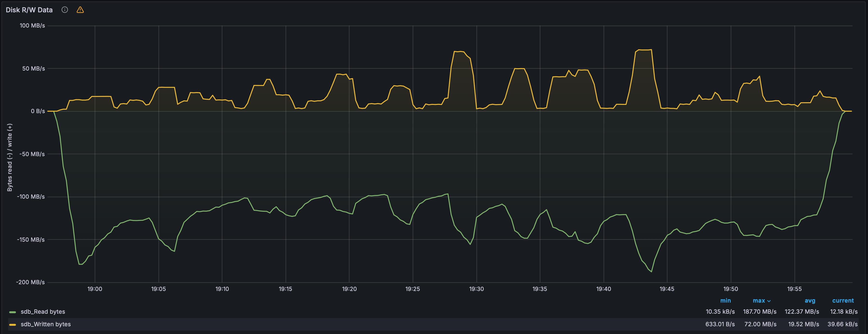Click the 72.00 MB/s max written value
This screenshot has height=334, width=868.
click(760, 324)
